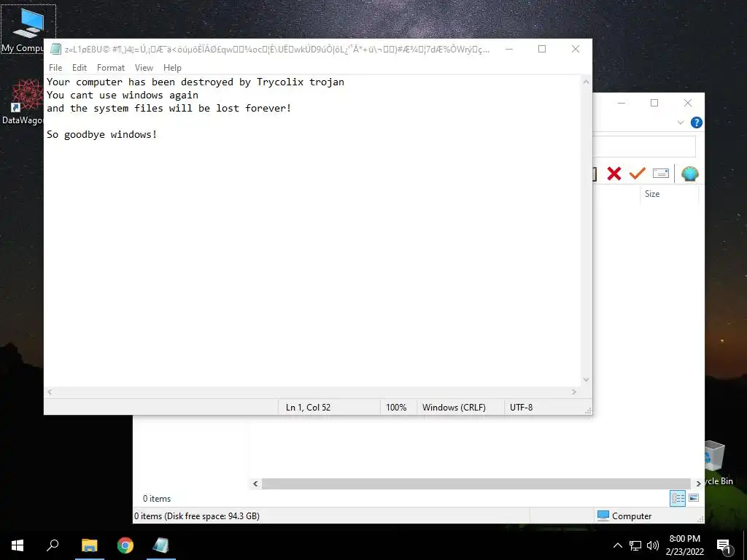The height and width of the screenshot is (560, 747).
Task: Click the properties card icon in Explorer
Action: pyautogui.click(x=660, y=174)
